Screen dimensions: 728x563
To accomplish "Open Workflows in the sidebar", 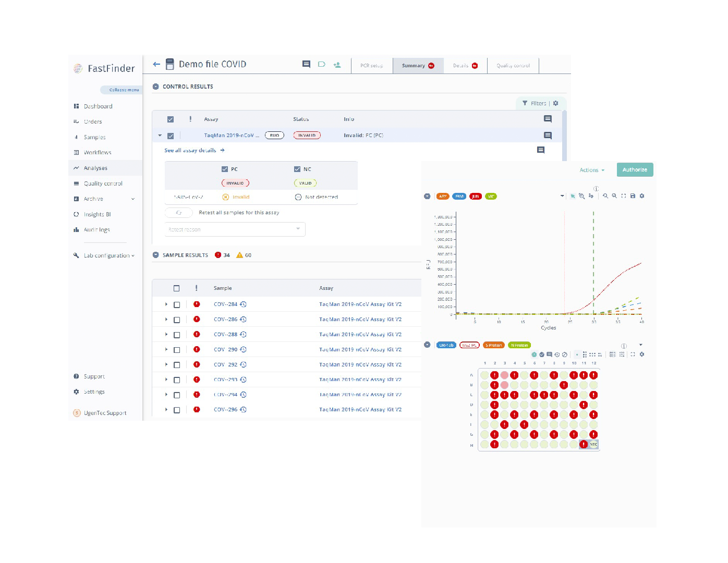I will tap(98, 153).
